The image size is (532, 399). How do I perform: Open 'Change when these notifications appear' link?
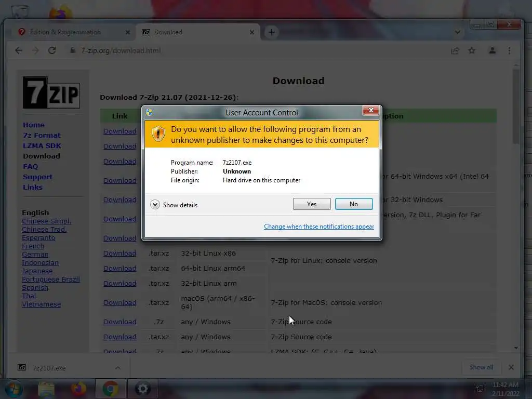[319, 227]
